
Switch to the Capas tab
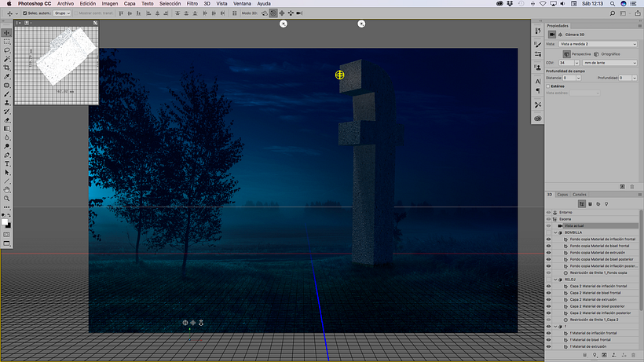click(x=562, y=194)
